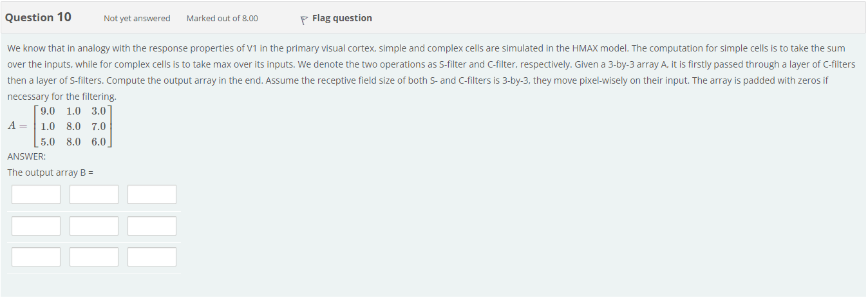Click the Not yet answered status text
This screenshot has width=868, height=298.
(x=137, y=19)
